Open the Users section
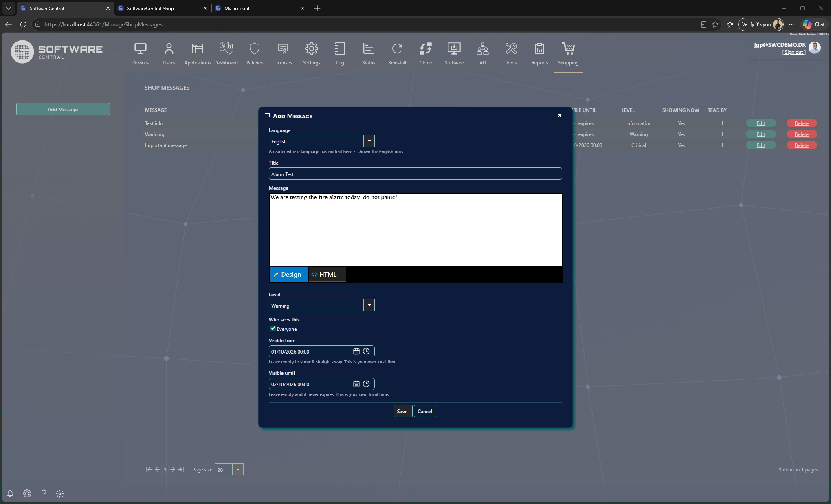 pyautogui.click(x=169, y=54)
